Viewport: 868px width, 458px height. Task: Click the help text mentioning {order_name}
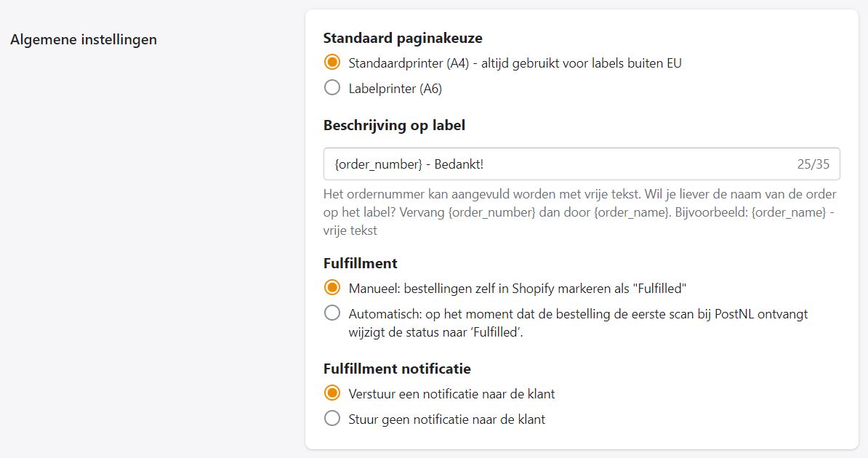(580, 210)
